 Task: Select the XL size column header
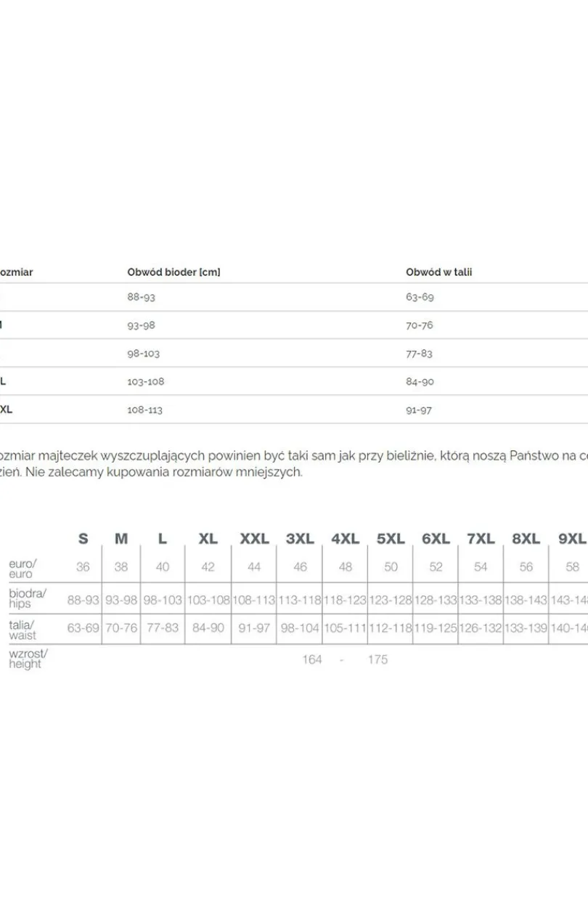pos(208,539)
